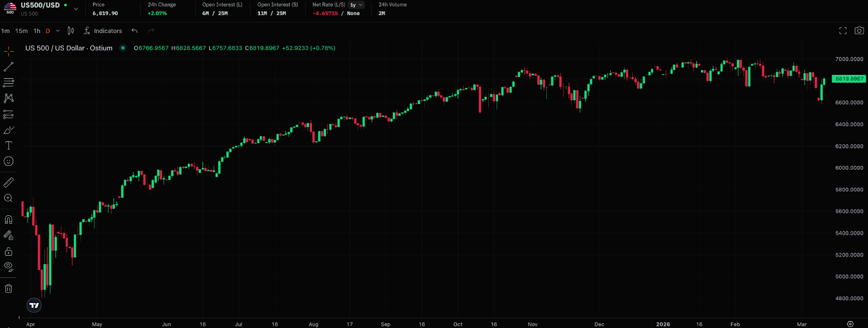This screenshot has height=328, width=868.
Task: Toggle lock all drawing tools
Action: coord(9,252)
